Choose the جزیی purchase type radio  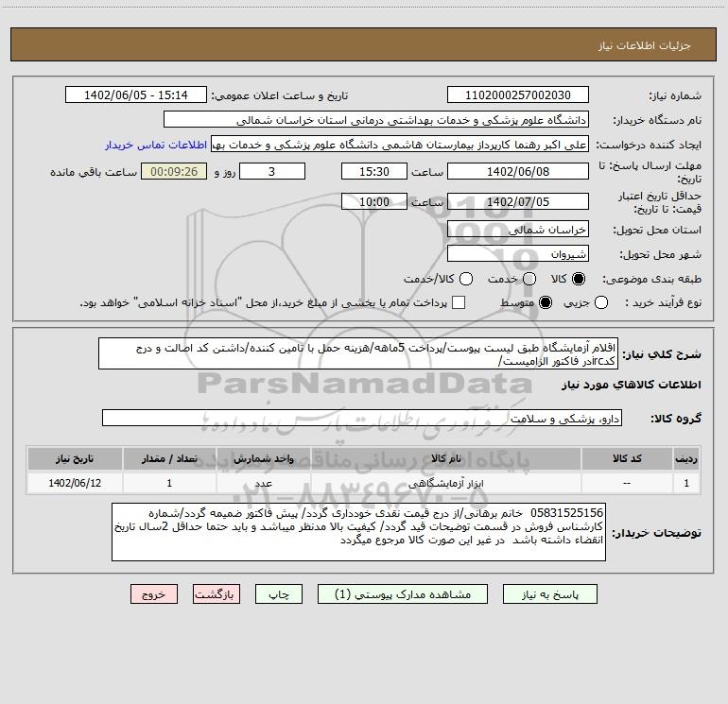(x=600, y=302)
